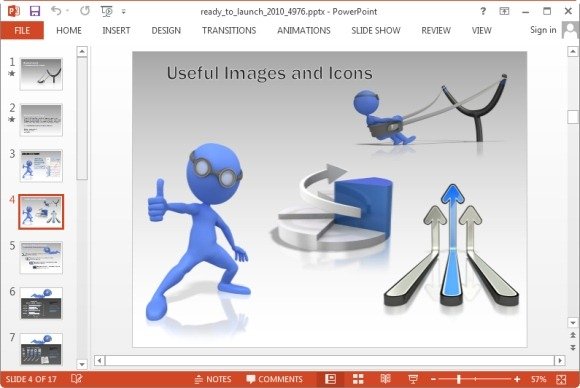The height and width of the screenshot is (388, 580).
Task: Open the Undo history dropdown arrow
Action: [67, 11]
